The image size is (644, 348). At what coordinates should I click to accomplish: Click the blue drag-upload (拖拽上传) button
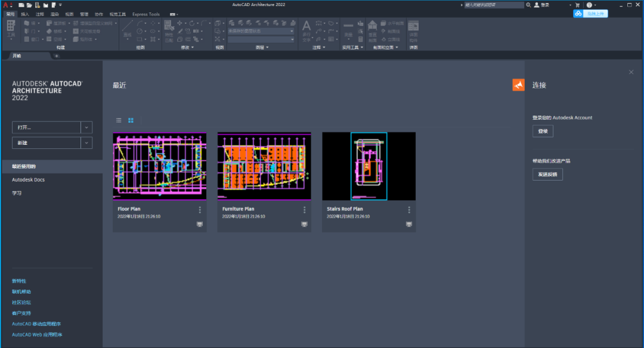pos(590,14)
